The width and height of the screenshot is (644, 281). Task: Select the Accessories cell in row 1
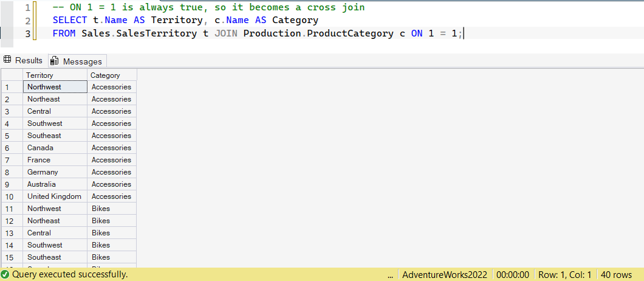pos(112,87)
